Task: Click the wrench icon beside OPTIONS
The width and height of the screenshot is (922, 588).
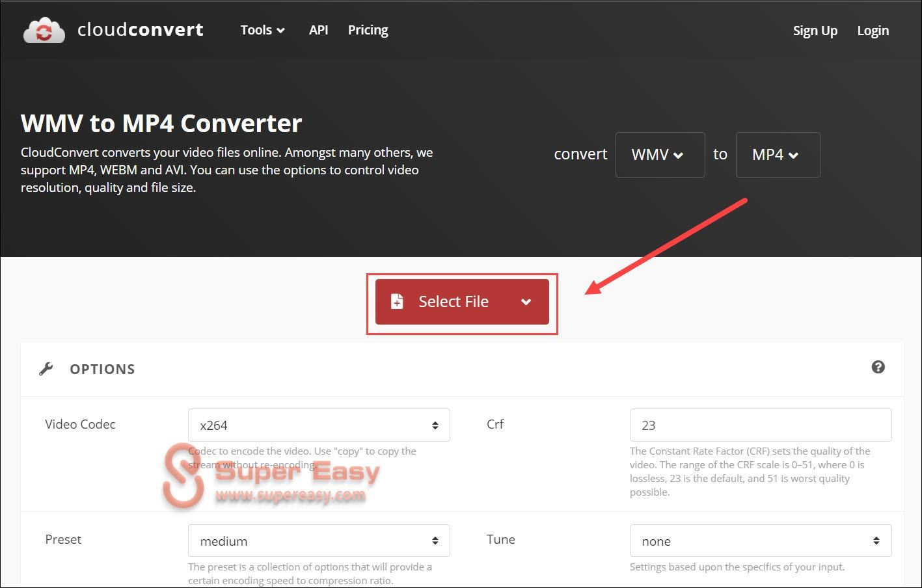Action: [x=46, y=369]
